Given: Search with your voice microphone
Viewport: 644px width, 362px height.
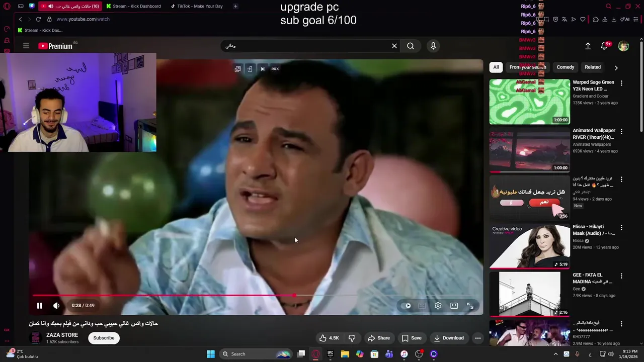Looking at the screenshot, I should 433,46.
